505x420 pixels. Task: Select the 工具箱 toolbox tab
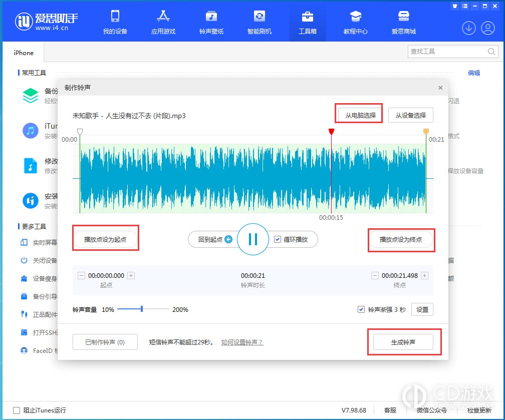tap(307, 22)
